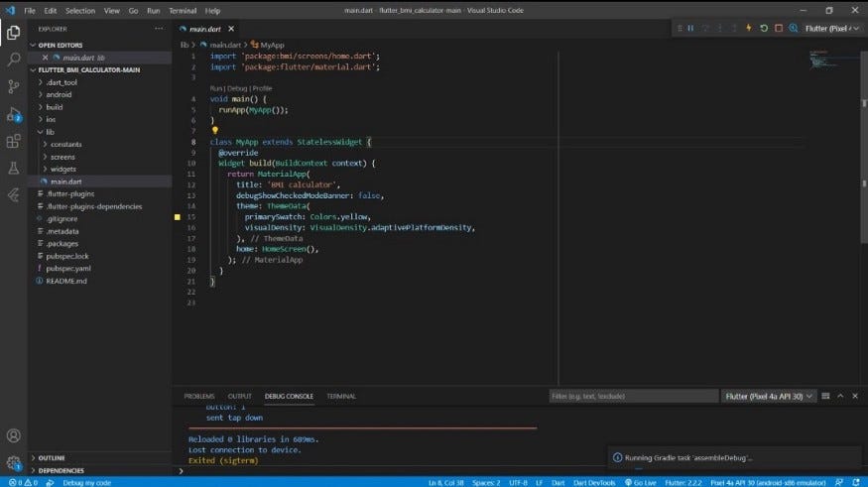
Task: Open the Accounts icon in activity bar
Action: (13, 435)
